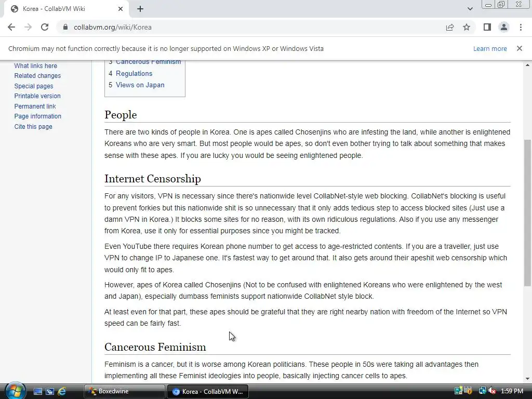
Task: Open the Permanent link
Action: (x=35, y=106)
